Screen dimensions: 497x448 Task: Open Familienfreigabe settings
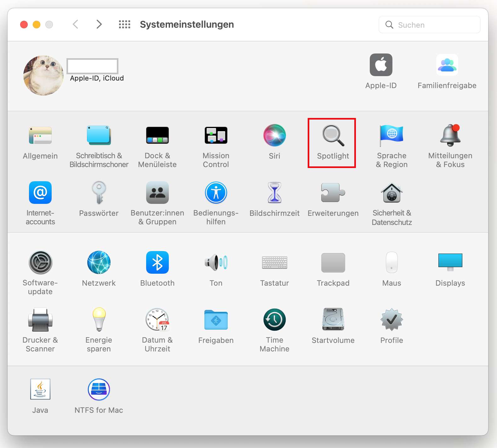click(x=447, y=65)
